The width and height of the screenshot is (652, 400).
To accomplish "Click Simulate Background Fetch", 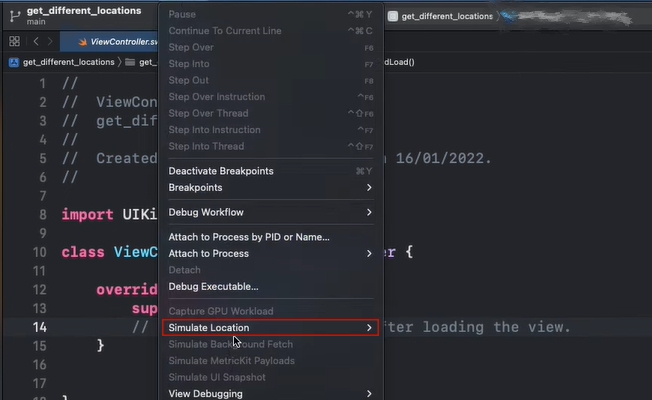I will [x=270, y=344].
